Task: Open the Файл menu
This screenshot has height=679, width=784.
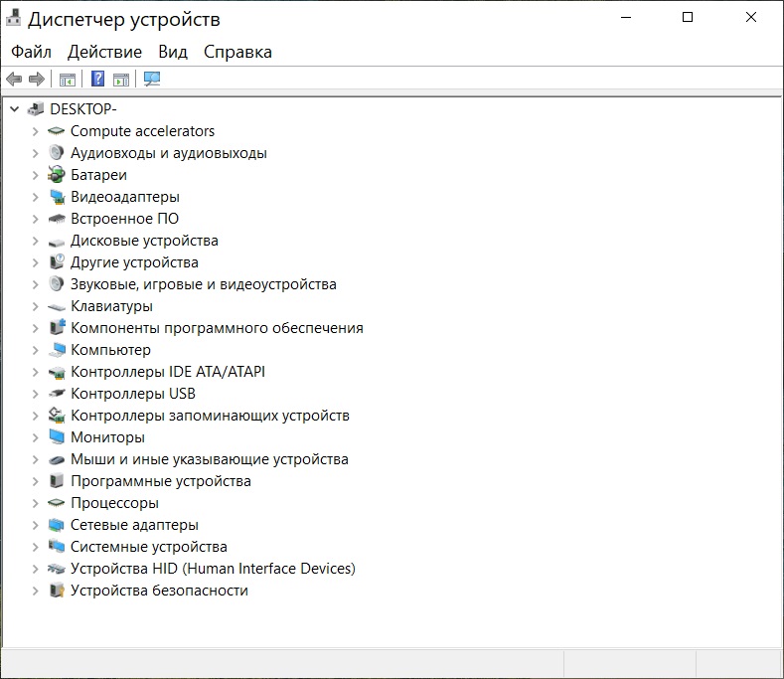Action: pyautogui.click(x=31, y=52)
